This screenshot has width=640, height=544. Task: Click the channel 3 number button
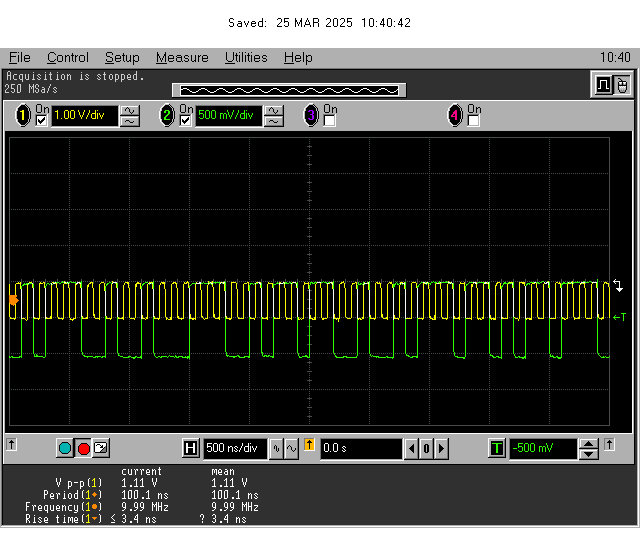pyautogui.click(x=311, y=116)
